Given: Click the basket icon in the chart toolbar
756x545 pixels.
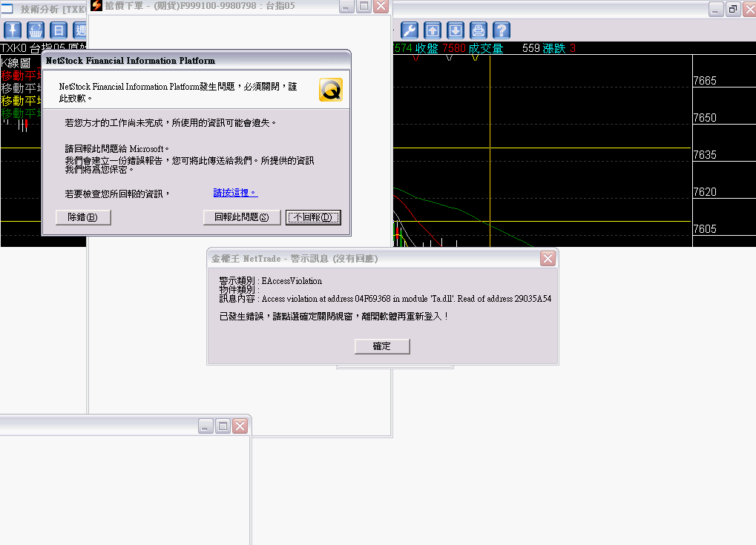Looking at the screenshot, I should click(36, 30).
